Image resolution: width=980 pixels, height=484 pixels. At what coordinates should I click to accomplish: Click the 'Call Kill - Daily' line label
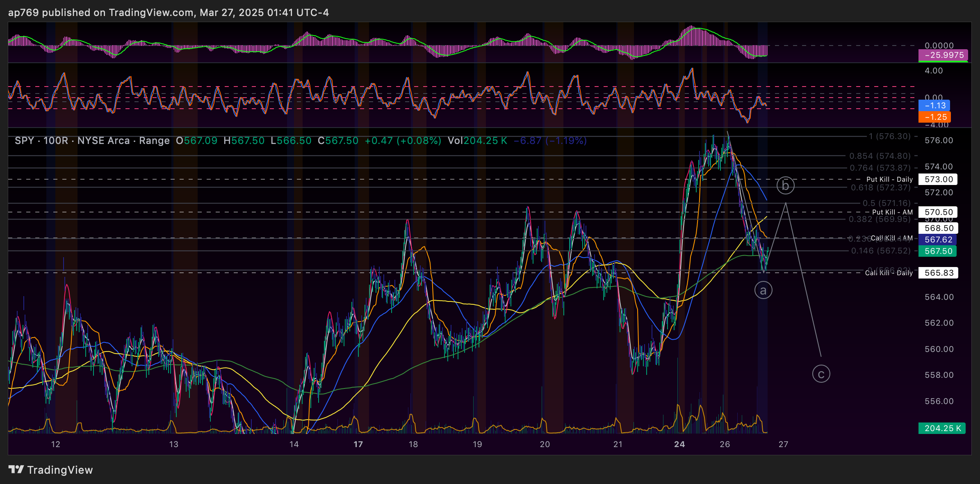(x=889, y=273)
